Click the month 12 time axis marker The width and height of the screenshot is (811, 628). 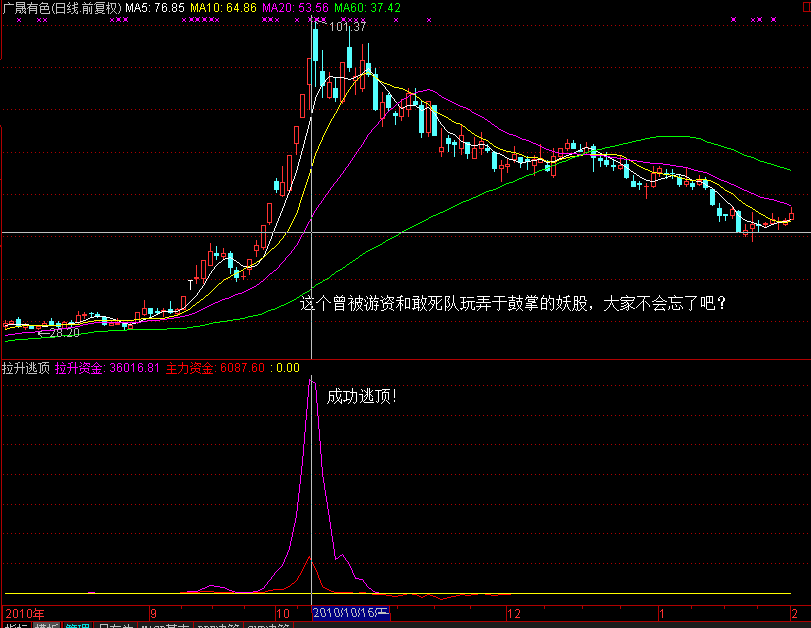pos(514,614)
